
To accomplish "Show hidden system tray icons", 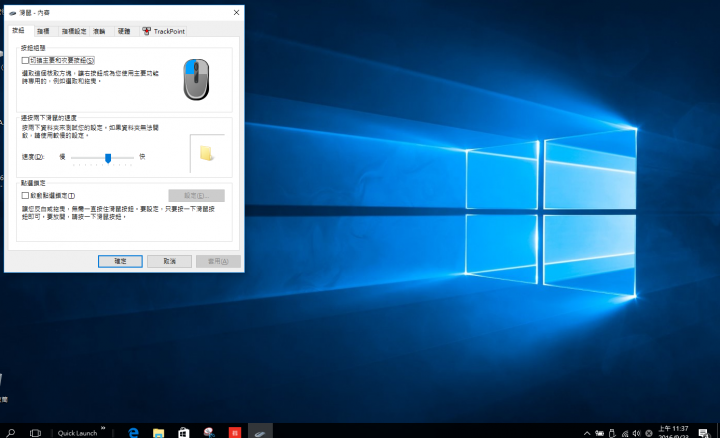I will tap(587, 433).
